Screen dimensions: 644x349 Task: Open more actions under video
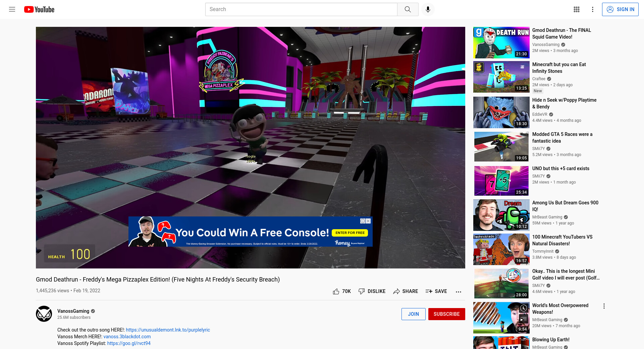click(x=459, y=292)
